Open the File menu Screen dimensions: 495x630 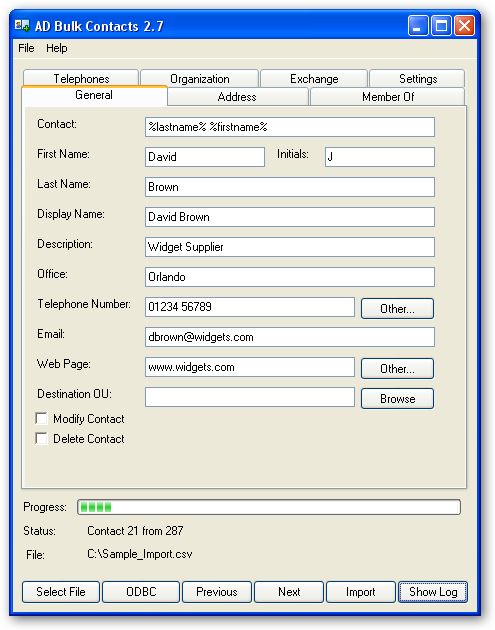coord(26,48)
